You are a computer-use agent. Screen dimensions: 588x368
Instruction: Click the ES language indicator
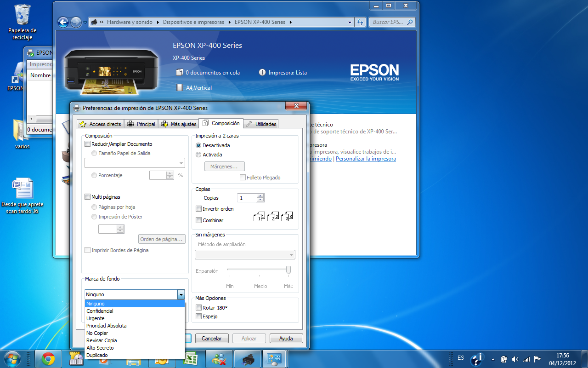[461, 358]
